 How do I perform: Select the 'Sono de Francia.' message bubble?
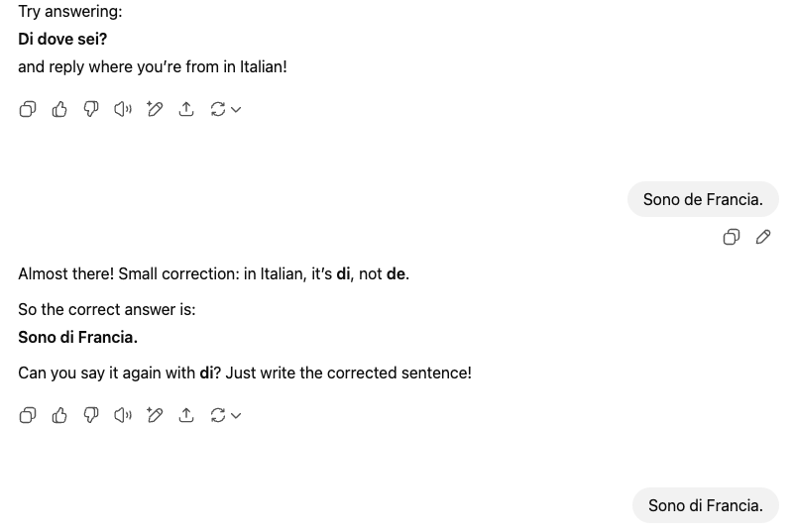pyautogui.click(x=703, y=199)
